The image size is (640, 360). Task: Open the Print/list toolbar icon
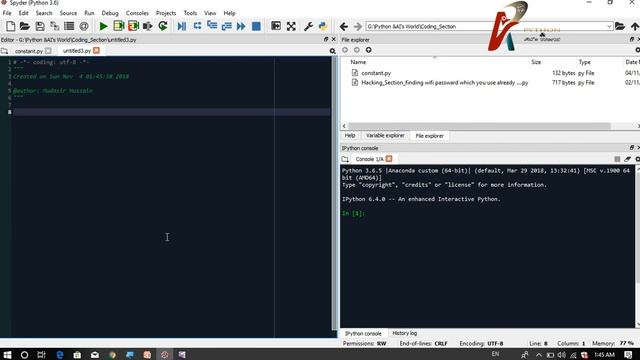69,26
